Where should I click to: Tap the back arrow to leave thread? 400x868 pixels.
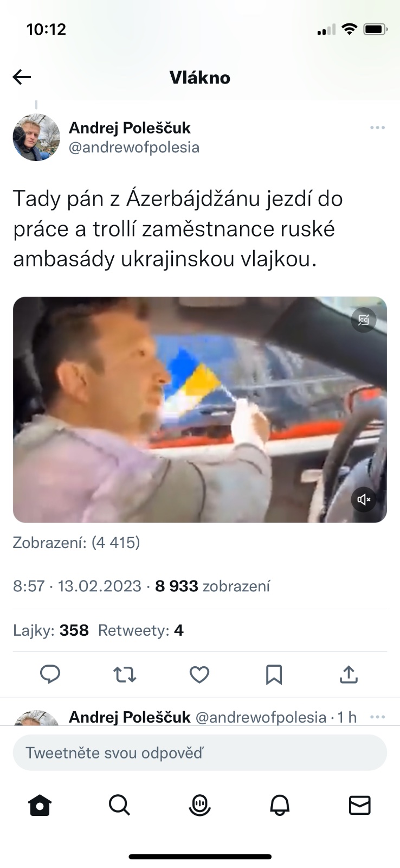(22, 78)
